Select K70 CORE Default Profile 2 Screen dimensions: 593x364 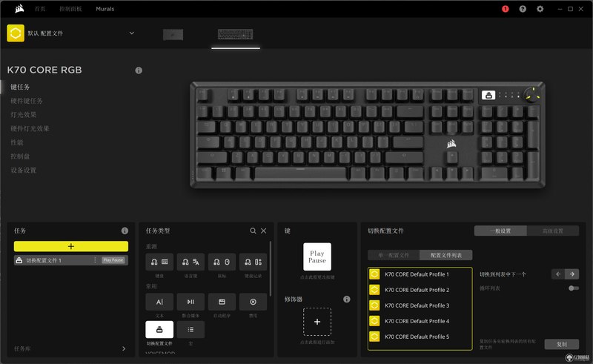(x=420, y=290)
